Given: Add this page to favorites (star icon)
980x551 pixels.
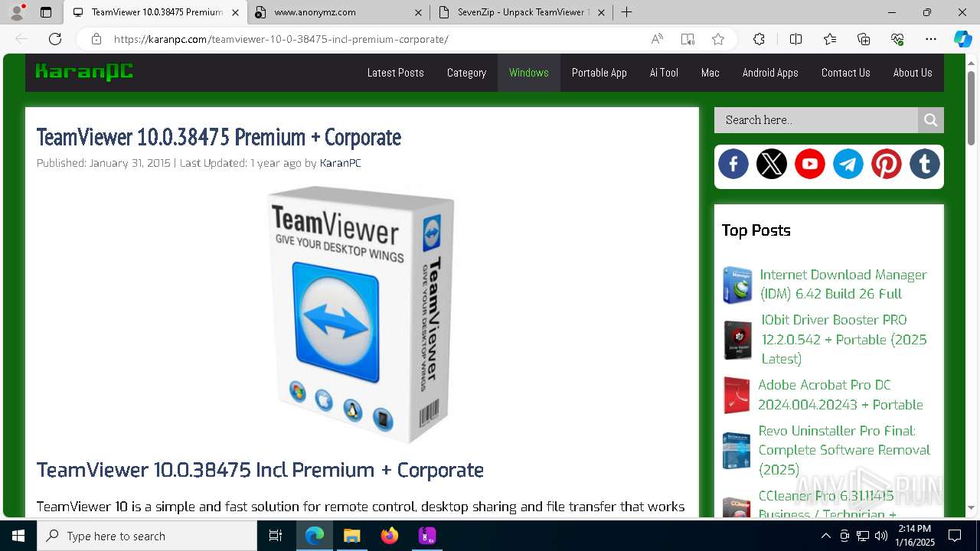Looking at the screenshot, I should click(x=718, y=39).
